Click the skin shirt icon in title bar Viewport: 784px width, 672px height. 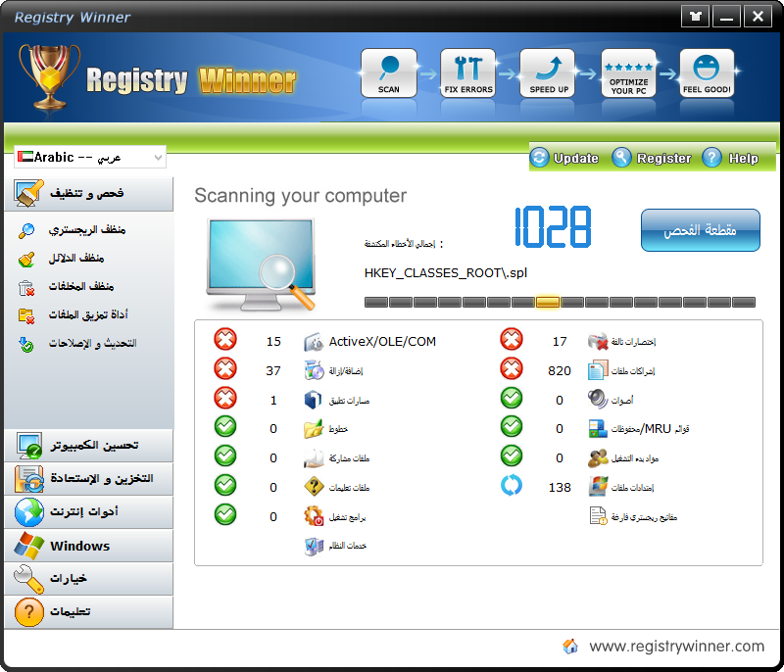(x=695, y=17)
